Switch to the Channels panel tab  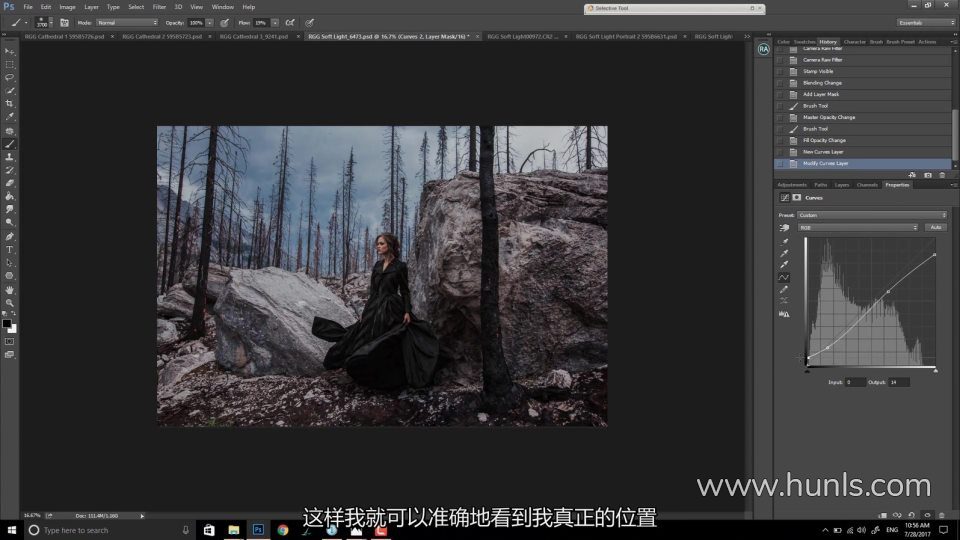[867, 184]
